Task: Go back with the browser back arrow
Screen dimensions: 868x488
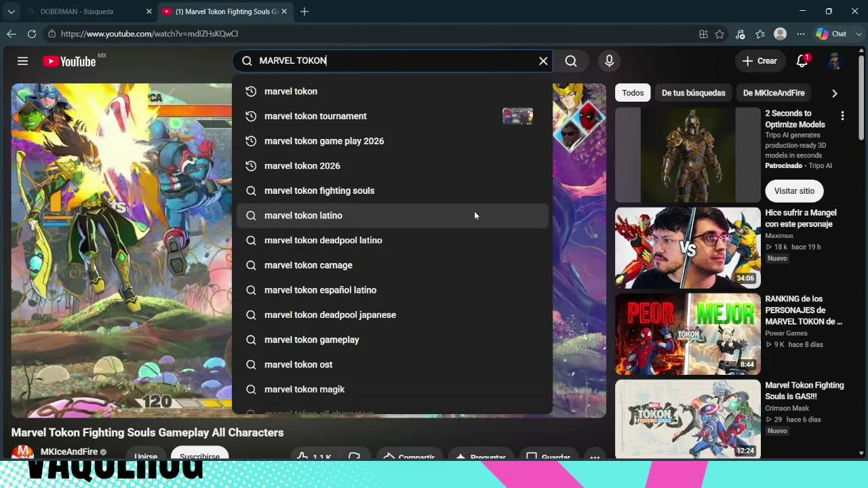Action: pyautogui.click(x=12, y=34)
